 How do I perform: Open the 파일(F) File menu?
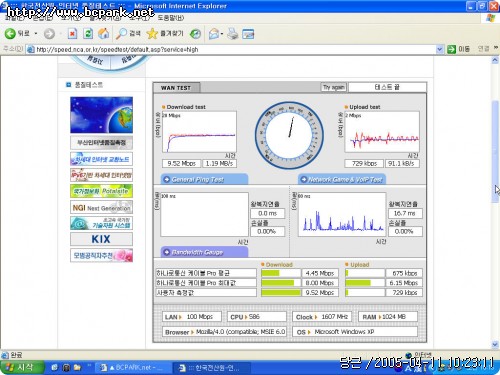[x=15, y=18]
